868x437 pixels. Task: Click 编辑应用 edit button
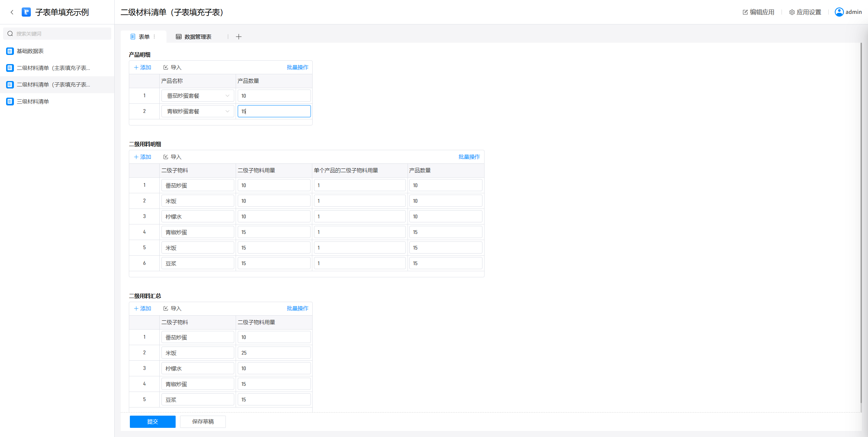tap(758, 12)
